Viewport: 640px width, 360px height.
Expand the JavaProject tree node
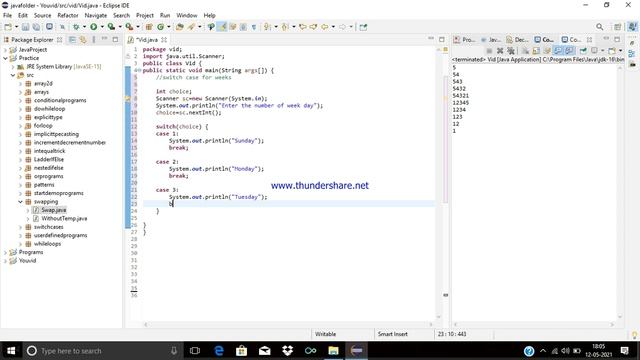click(5, 50)
